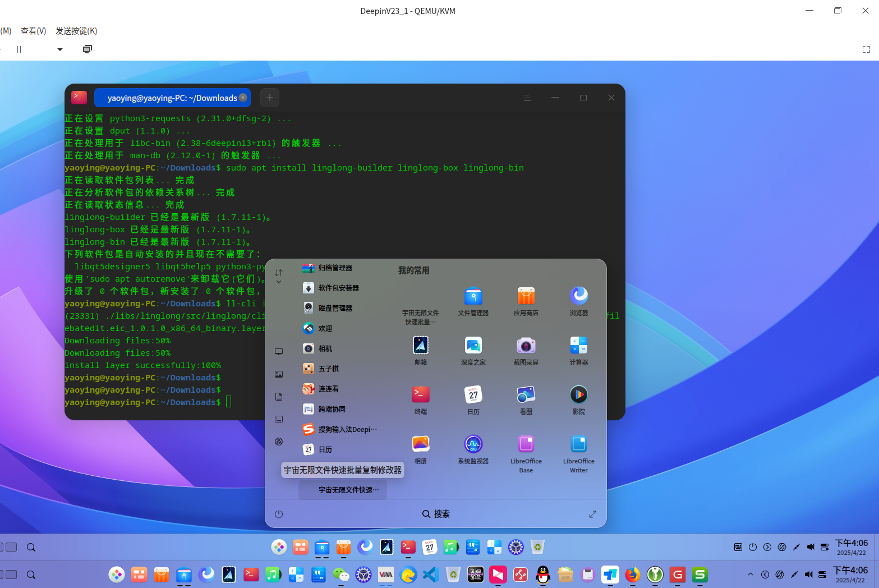Expand the QEMU toolbar dropdown arrow

pos(60,49)
